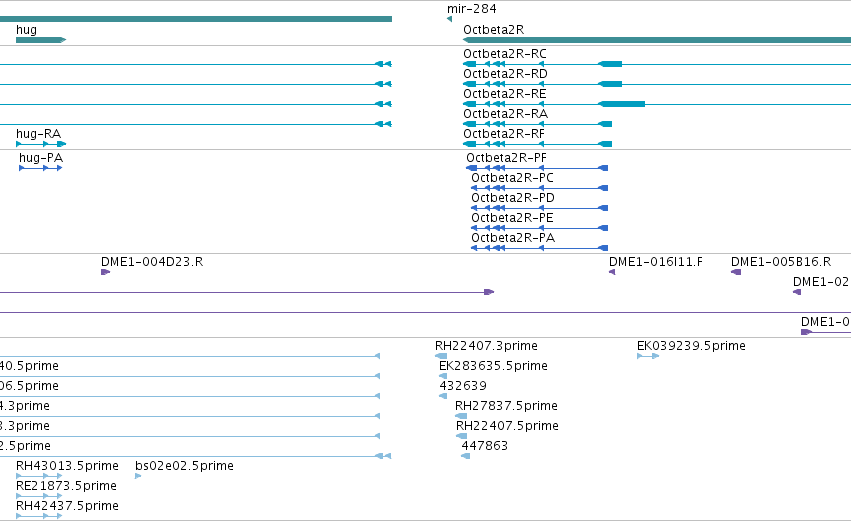
Task: Select the mir-284 gene label
Action: pyautogui.click(x=471, y=9)
